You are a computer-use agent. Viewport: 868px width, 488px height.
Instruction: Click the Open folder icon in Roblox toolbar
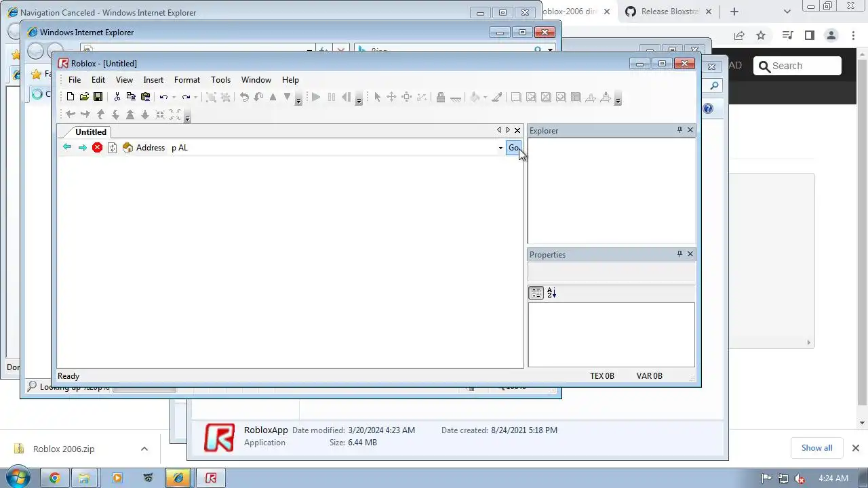[84, 97]
